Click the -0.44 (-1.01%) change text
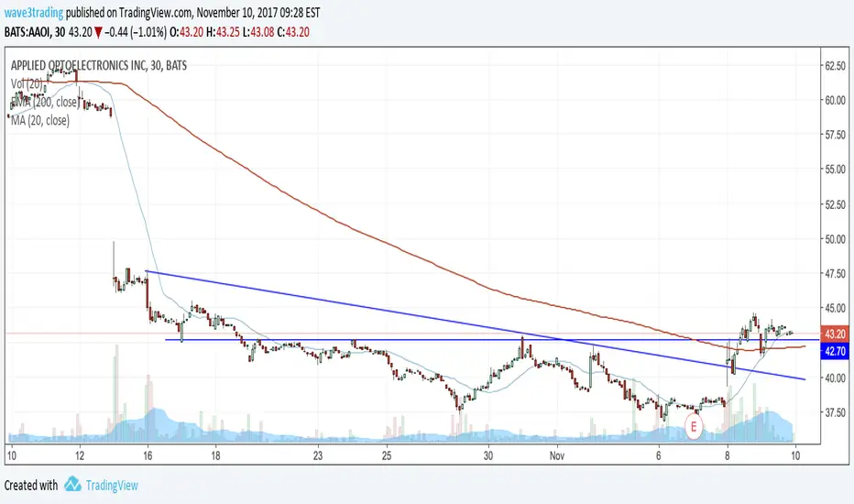 pyautogui.click(x=136, y=32)
